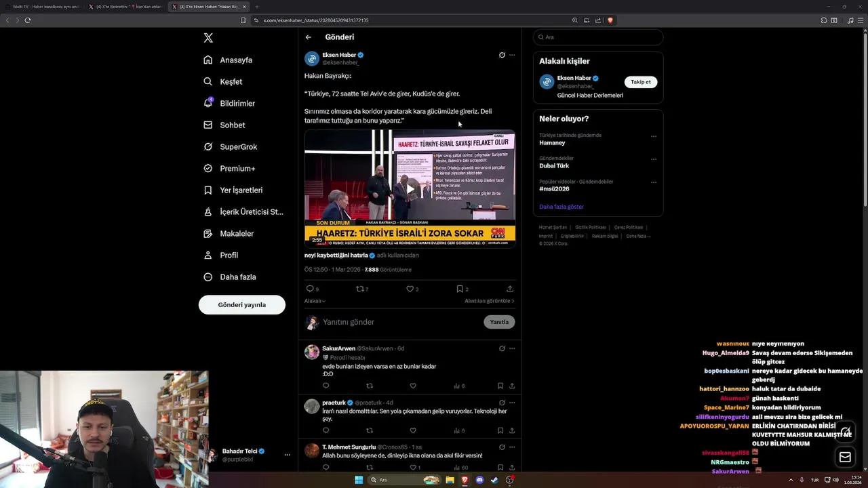Bookmark praeturk's reply
Image resolution: width=868 pixels, height=488 pixels.
500,430
